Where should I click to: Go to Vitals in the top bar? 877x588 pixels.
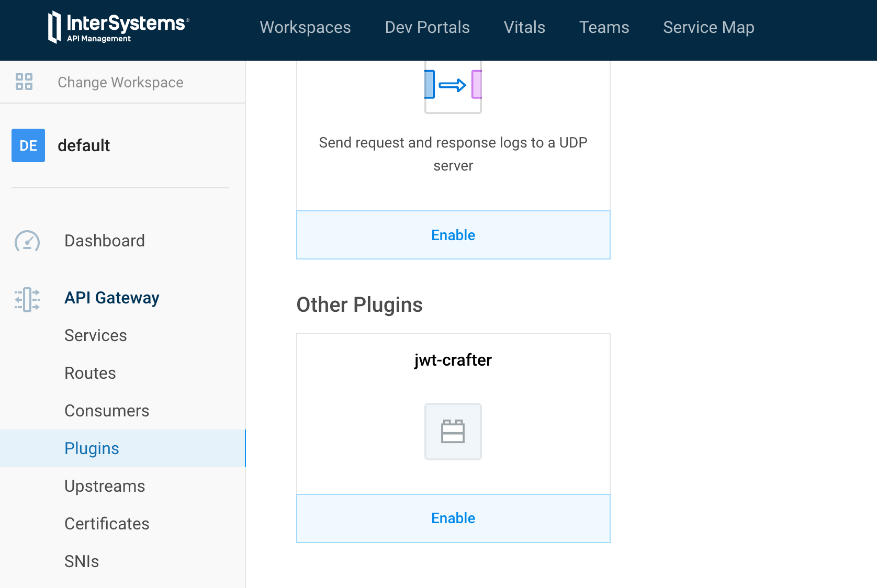click(x=524, y=27)
